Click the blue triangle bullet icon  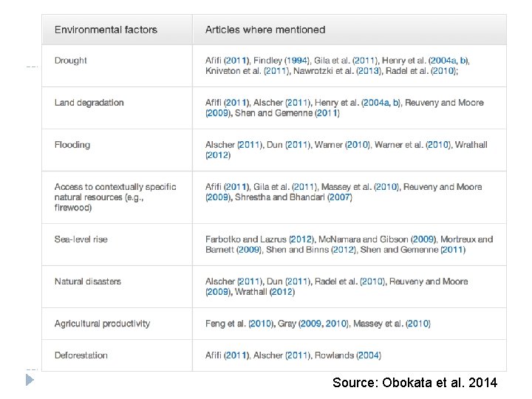[30, 381]
